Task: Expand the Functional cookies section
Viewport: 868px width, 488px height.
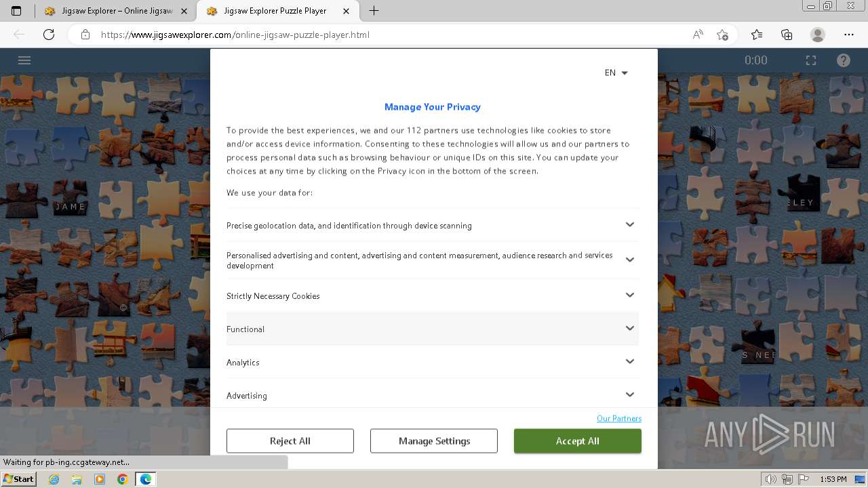Action: tap(433, 329)
